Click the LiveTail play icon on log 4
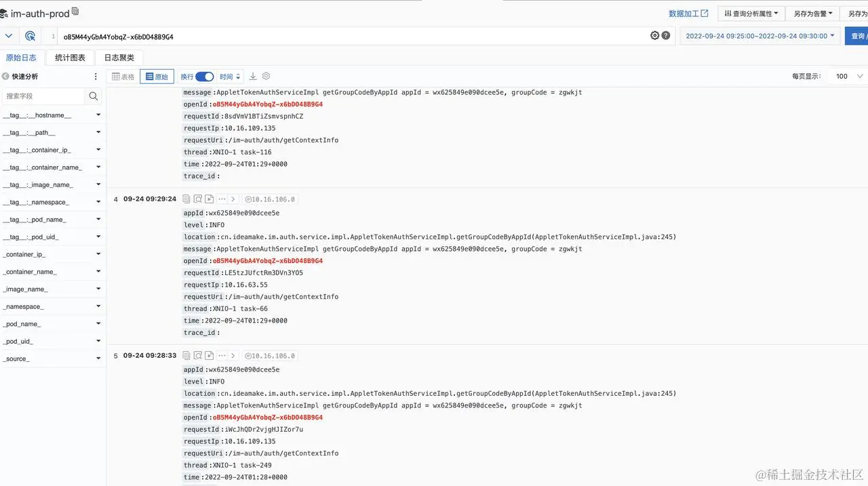Viewport: 868px width, 486px height. (x=210, y=199)
